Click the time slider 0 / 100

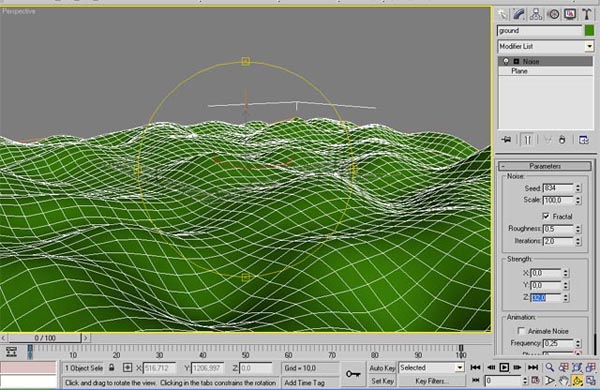[x=45, y=338]
